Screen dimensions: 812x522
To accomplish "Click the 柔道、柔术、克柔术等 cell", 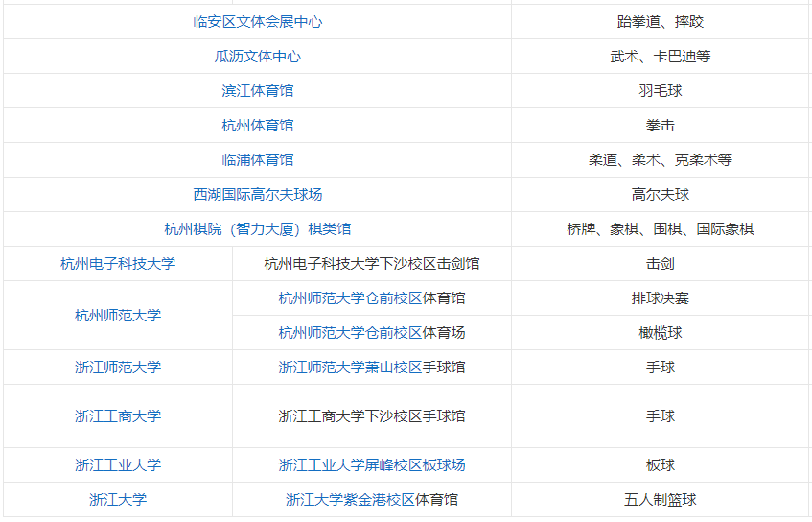I will click(661, 159).
